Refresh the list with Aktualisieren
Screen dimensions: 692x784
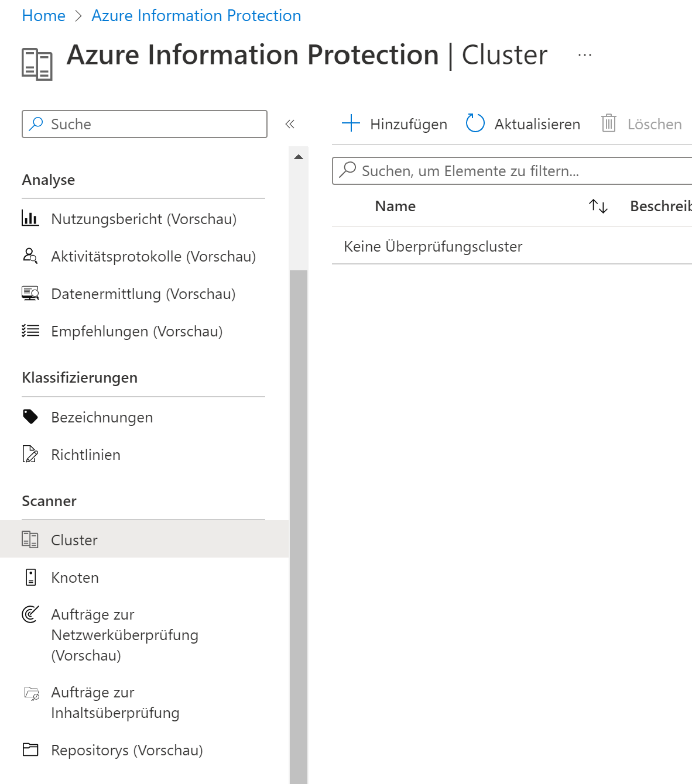click(522, 123)
